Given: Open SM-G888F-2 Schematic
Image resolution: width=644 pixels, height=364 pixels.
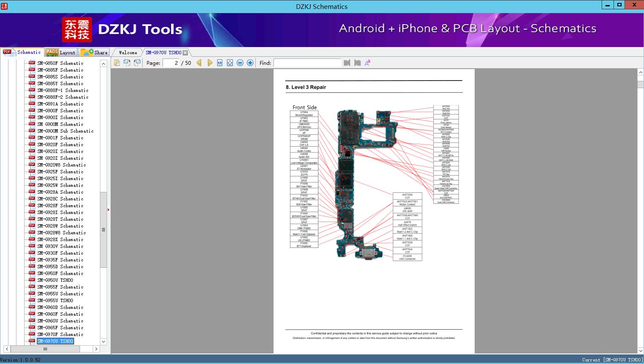Looking at the screenshot, I should click(63, 97).
